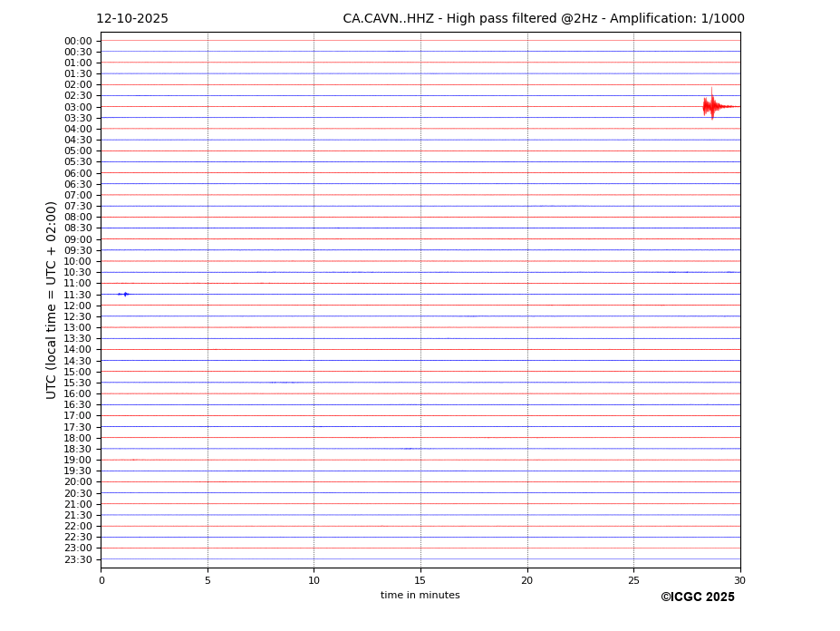Select the x-axis tick label 30
The width and height of the screenshot is (840, 631).
[740, 580]
